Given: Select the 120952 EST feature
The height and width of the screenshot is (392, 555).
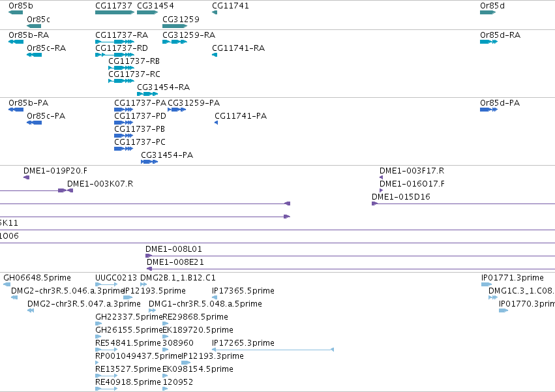Looking at the screenshot, I should click(x=165, y=389).
